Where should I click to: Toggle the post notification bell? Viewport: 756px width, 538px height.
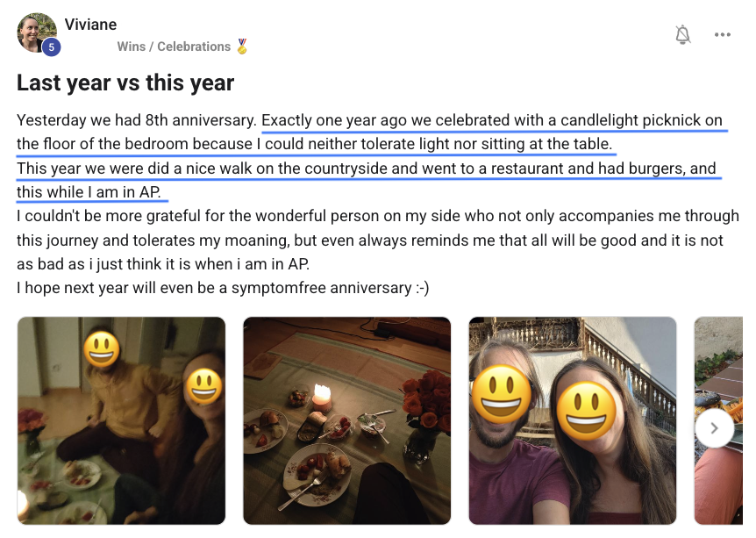point(682,34)
